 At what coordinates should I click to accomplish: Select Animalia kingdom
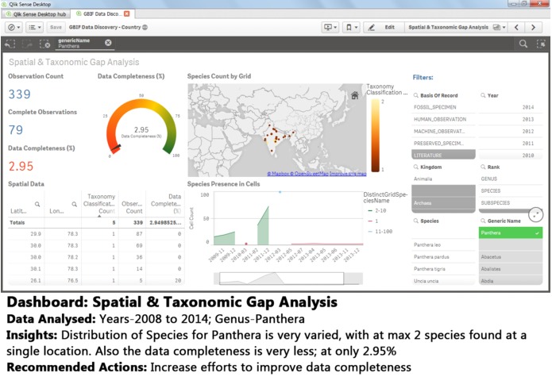point(443,179)
